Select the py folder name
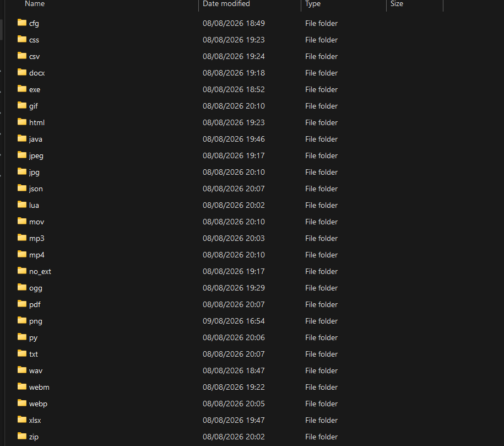Screen dimensions: 504x446 [34, 338]
